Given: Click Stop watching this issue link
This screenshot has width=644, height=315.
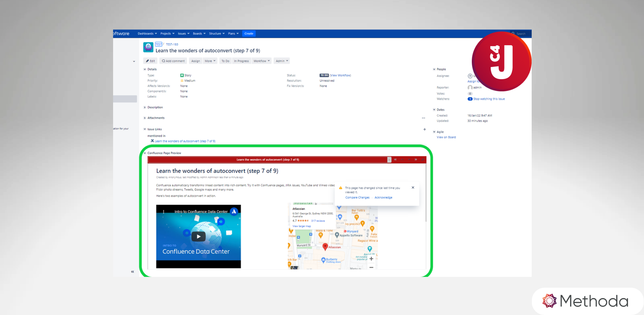Looking at the screenshot, I should [x=489, y=99].
